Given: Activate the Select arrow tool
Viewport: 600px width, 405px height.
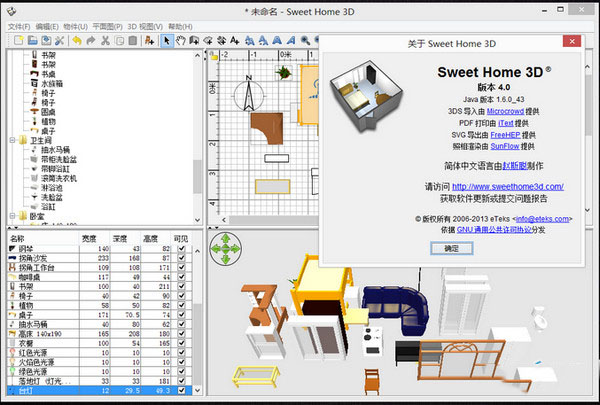Looking at the screenshot, I should (x=166, y=40).
